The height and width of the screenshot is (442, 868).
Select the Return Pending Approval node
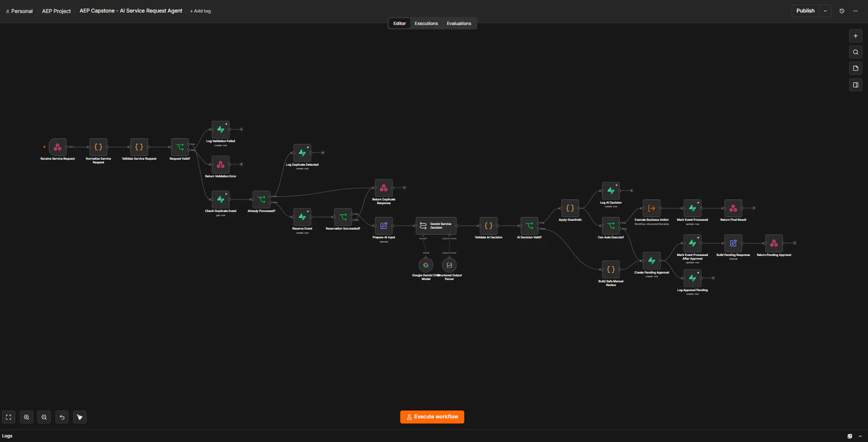(x=774, y=243)
